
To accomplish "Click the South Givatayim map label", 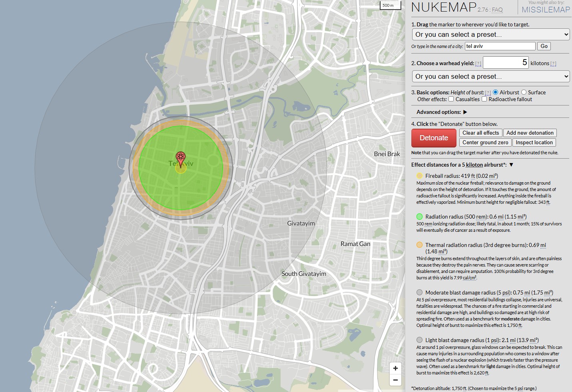I will [304, 274].
